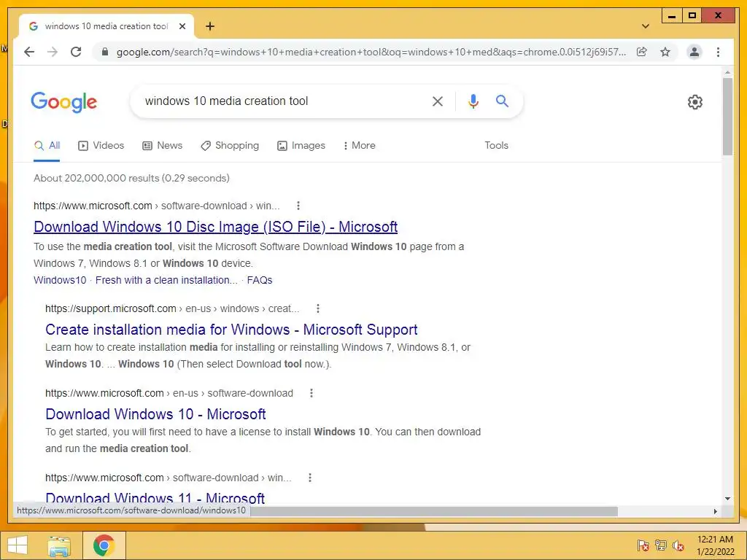Bookmark this page with the star icon
This screenshot has width=747, height=560.
pyautogui.click(x=665, y=52)
